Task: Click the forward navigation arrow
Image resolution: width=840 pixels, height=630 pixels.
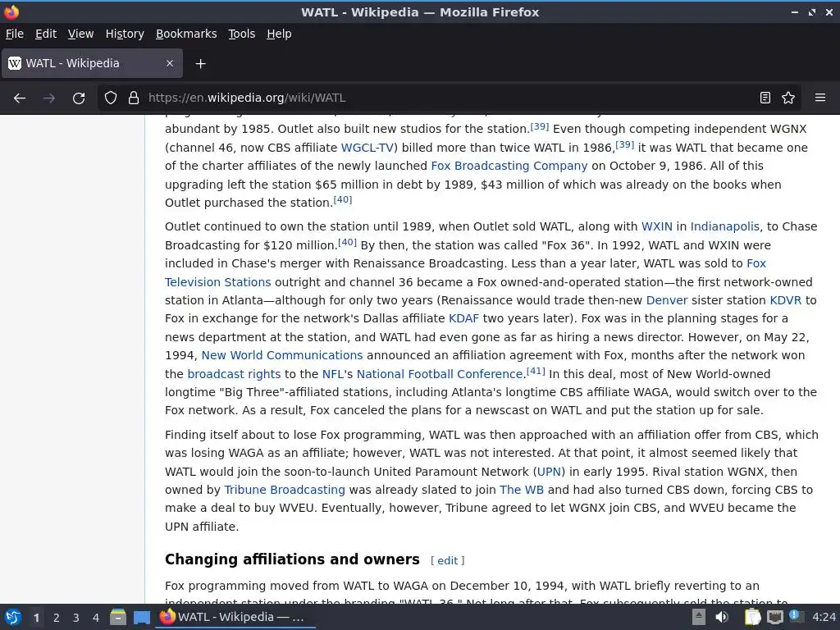Action: [49, 98]
